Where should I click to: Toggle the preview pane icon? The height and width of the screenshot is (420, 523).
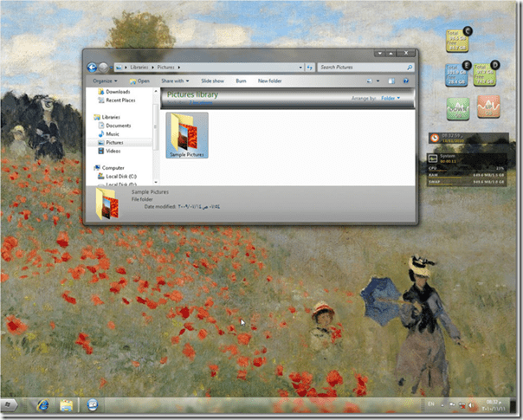(391, 81)
